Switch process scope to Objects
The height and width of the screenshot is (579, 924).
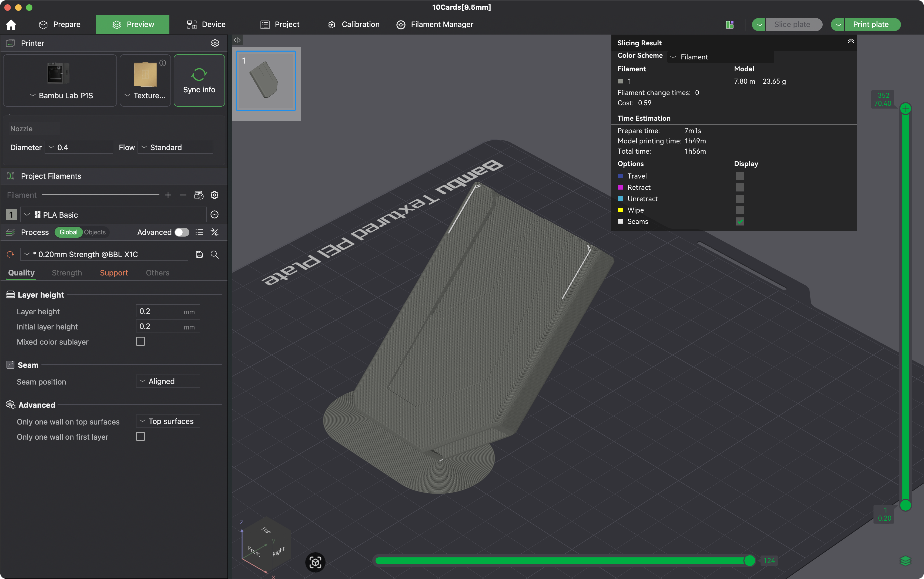click(95, 233)
